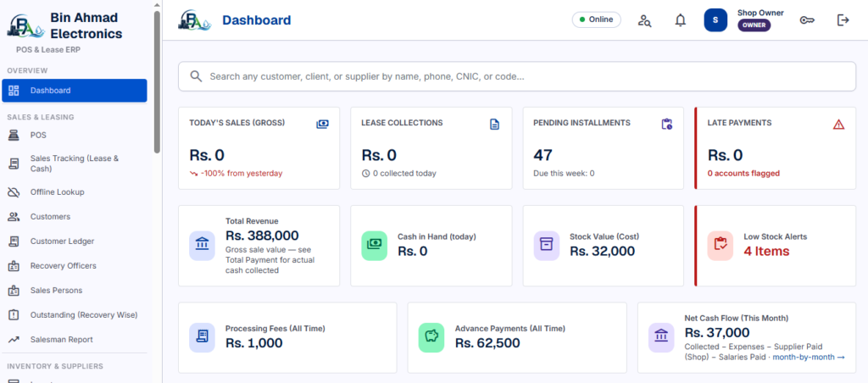Click the Late Payments warning triangle
The width and height of the screenshot is (868, 383).
pyautogui.click(x=838, y=125)
